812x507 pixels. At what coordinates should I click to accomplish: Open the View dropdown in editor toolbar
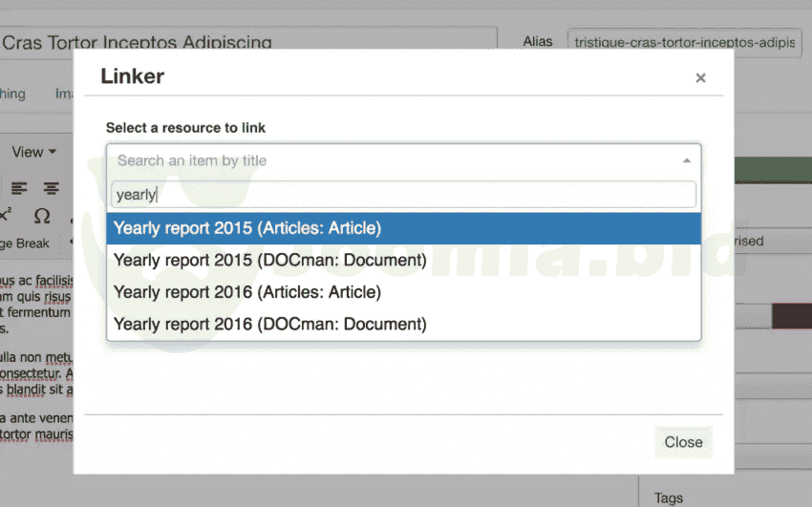click(33, 152)
